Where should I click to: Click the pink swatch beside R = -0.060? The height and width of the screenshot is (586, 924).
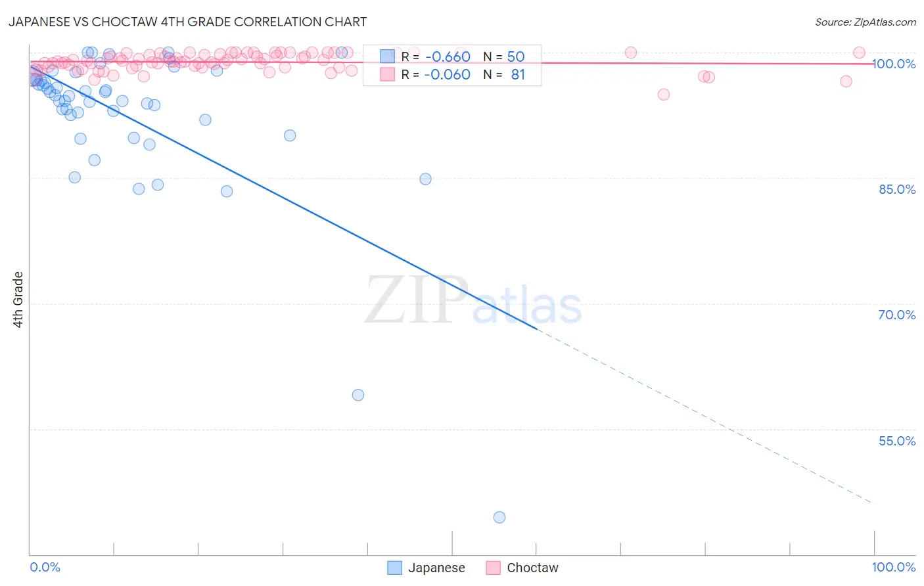387,74
